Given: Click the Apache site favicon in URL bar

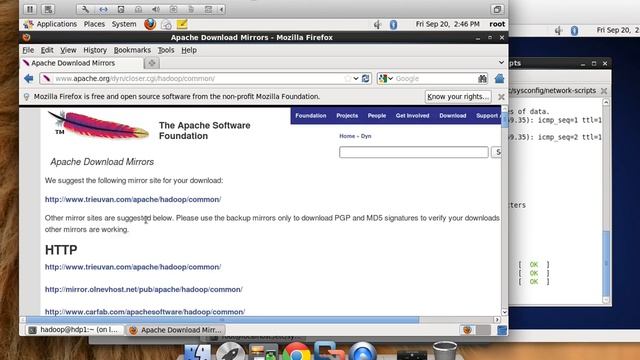Looking at the screenshot, I should [47, 78].
